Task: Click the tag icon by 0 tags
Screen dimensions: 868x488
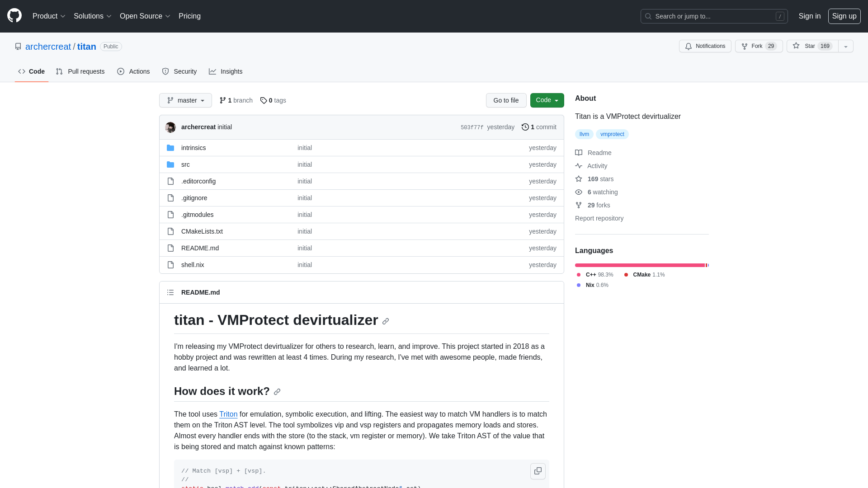Action: coord(264,100)
